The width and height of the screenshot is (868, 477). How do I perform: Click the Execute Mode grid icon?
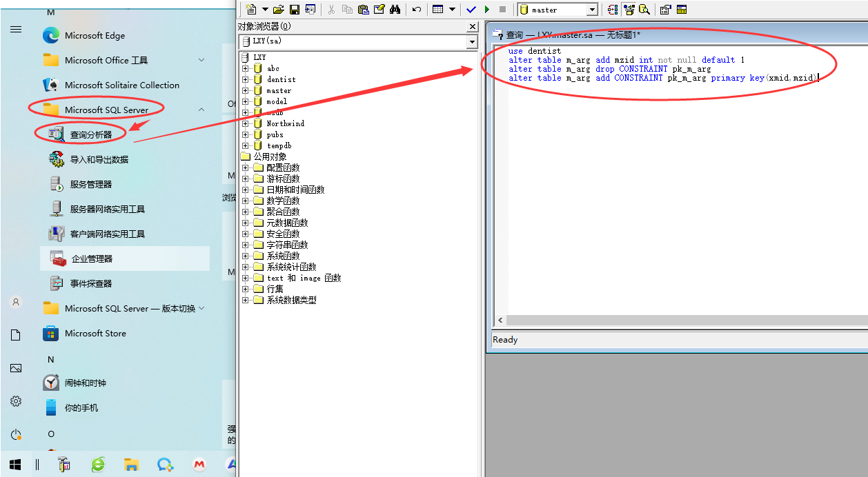point(437,10)
